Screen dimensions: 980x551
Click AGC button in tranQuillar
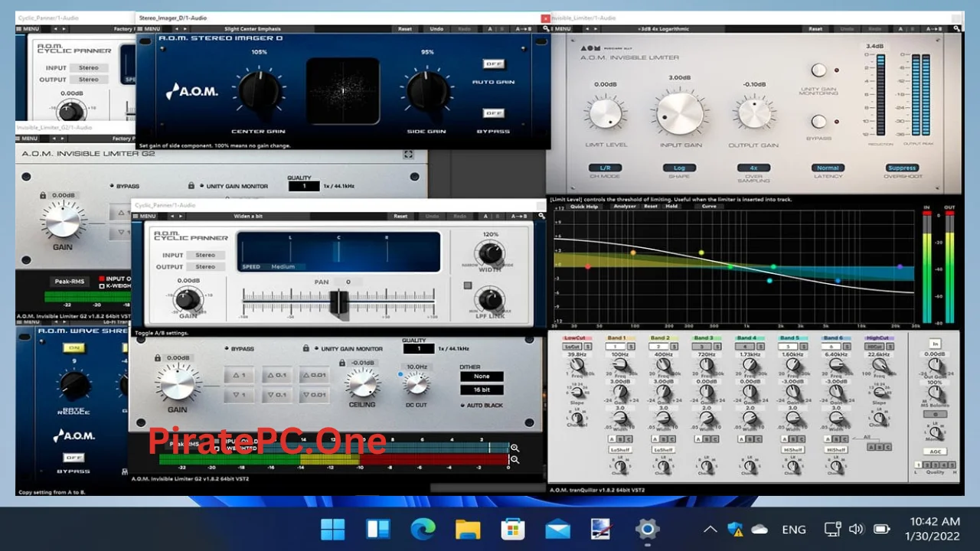[935, 452]
